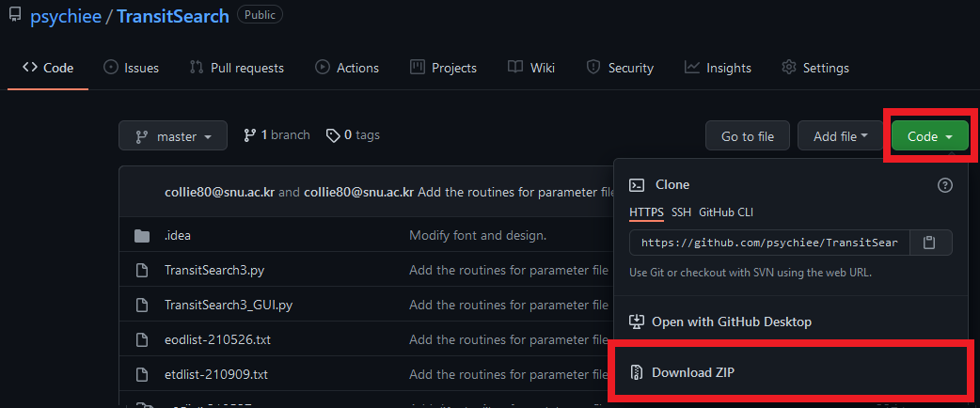View the Security tab

point(620,68)
